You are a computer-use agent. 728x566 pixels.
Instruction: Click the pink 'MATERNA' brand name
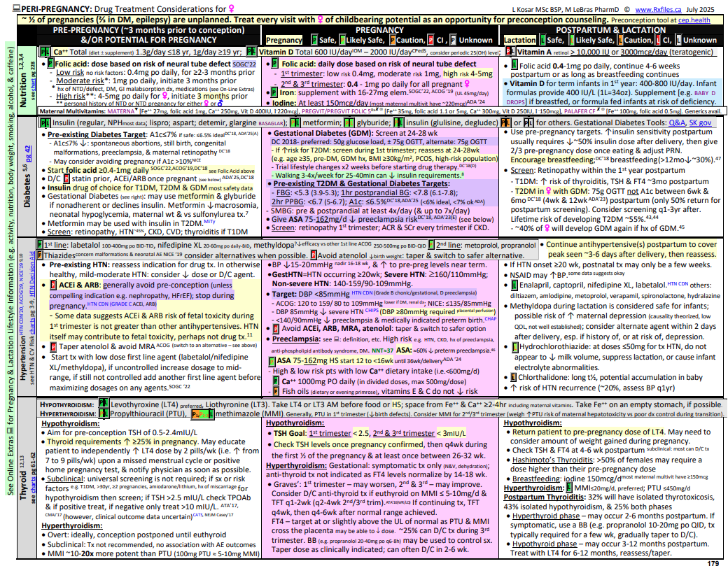[120, 111]
